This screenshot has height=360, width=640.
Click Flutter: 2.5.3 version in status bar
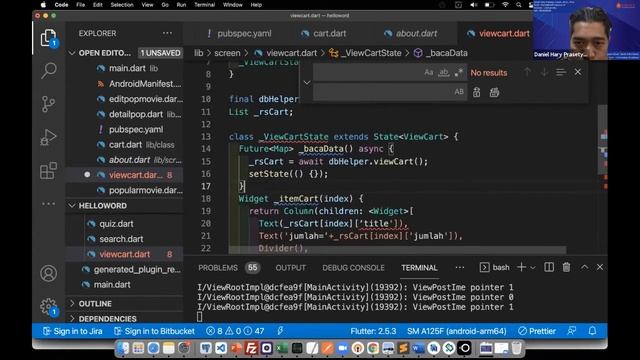373,331
